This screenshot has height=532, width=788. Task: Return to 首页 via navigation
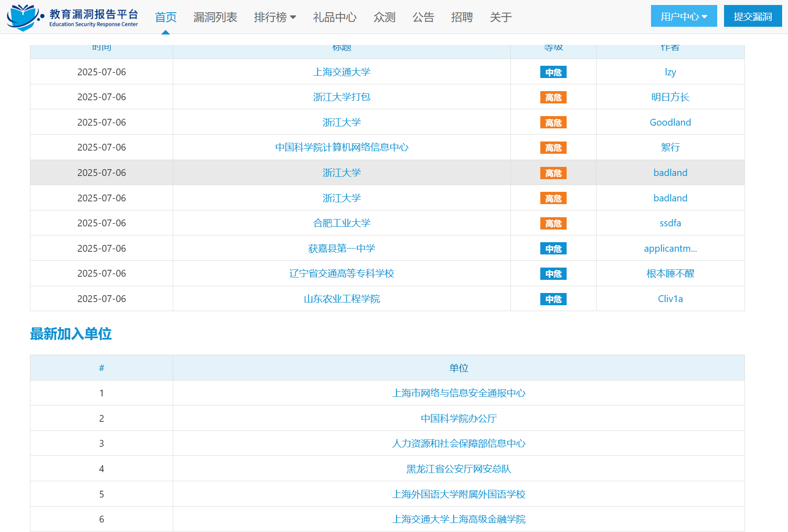[165, 17]
